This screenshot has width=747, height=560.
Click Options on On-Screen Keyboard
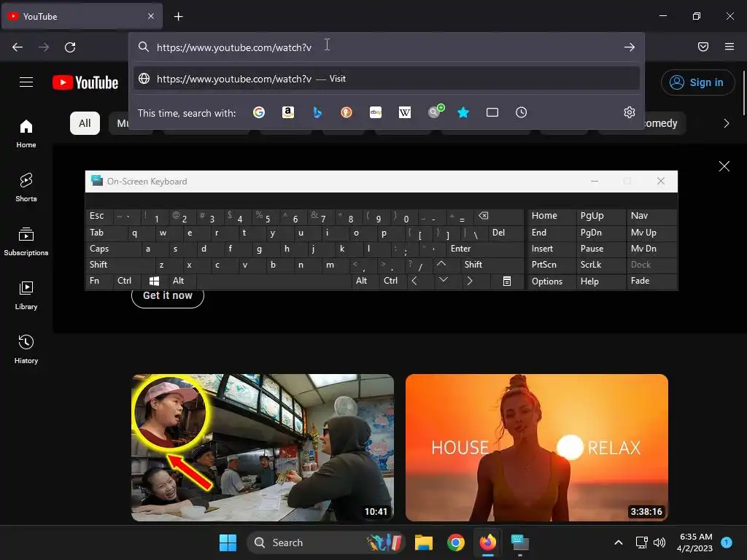point(551,281)
